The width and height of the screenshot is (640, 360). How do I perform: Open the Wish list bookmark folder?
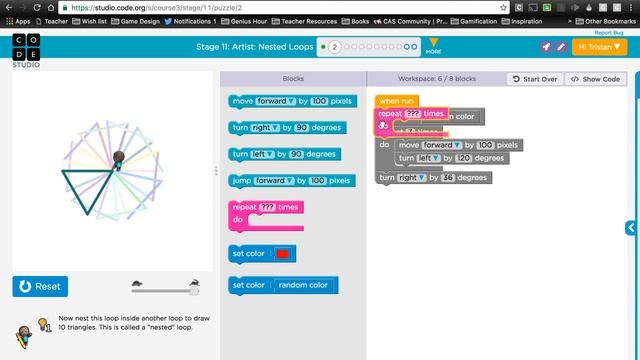[89, 21]
